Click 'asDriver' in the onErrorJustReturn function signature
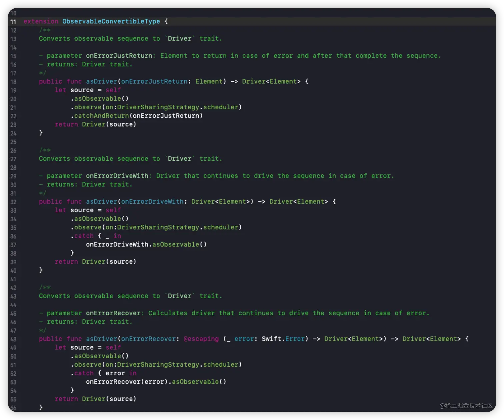This screenshot has width=504, height=420. click(102, 81)
